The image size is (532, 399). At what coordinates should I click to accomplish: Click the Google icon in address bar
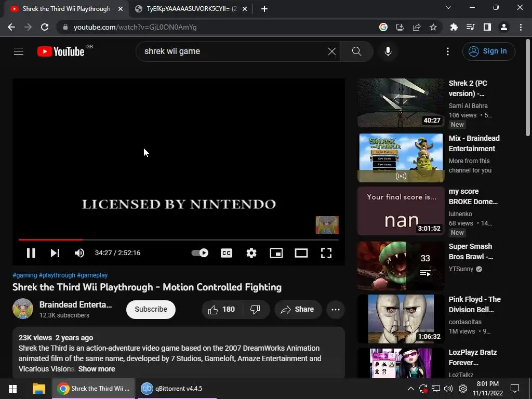click(x=383, y=27)
